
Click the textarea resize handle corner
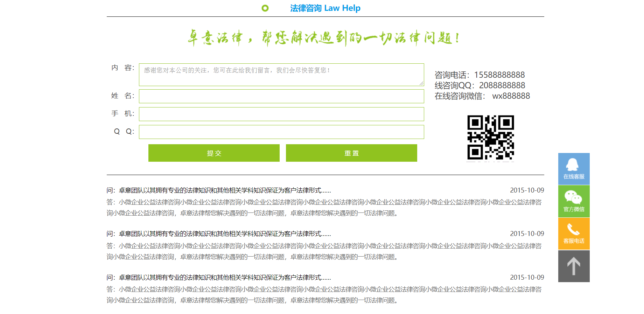point(421,83)
